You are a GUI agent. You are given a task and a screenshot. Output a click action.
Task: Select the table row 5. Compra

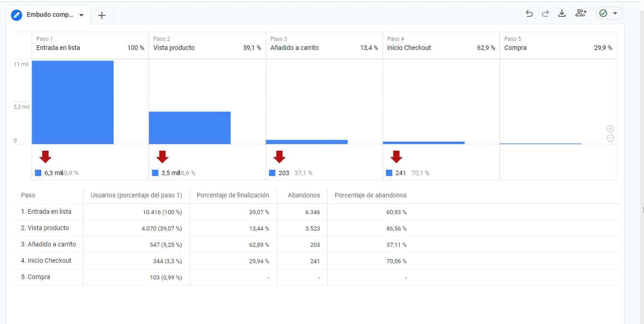coord(36,276)
